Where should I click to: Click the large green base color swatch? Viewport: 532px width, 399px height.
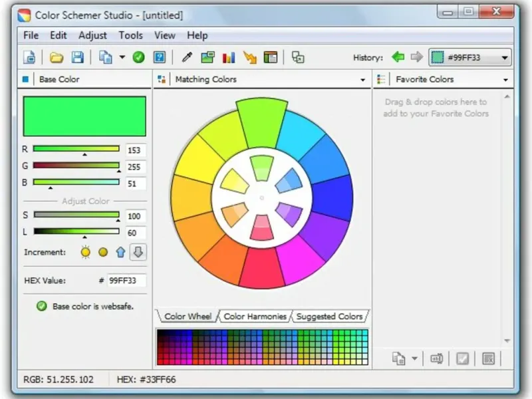84,116
